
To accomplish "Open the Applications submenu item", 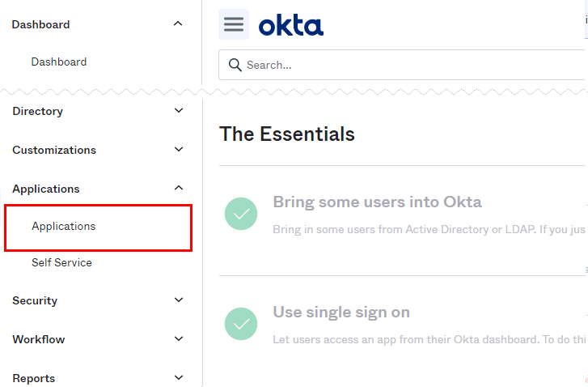I will tap(63, 227).
